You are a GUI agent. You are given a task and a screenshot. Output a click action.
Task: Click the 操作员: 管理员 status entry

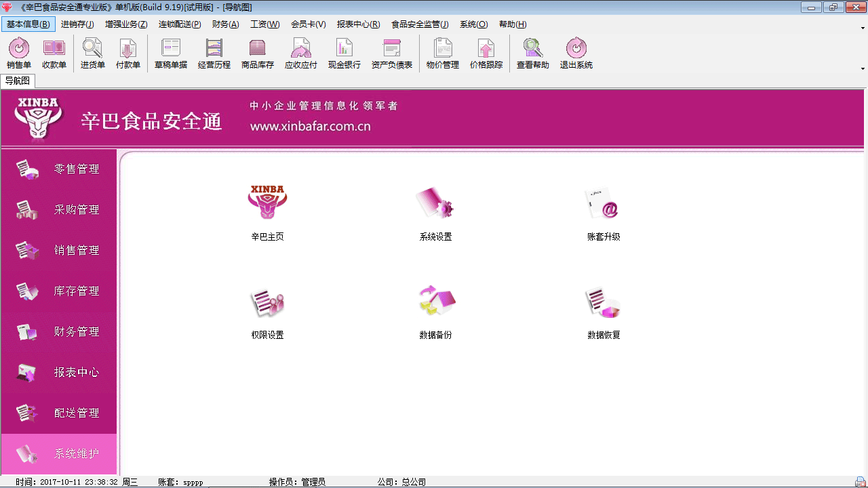[297, 482]
